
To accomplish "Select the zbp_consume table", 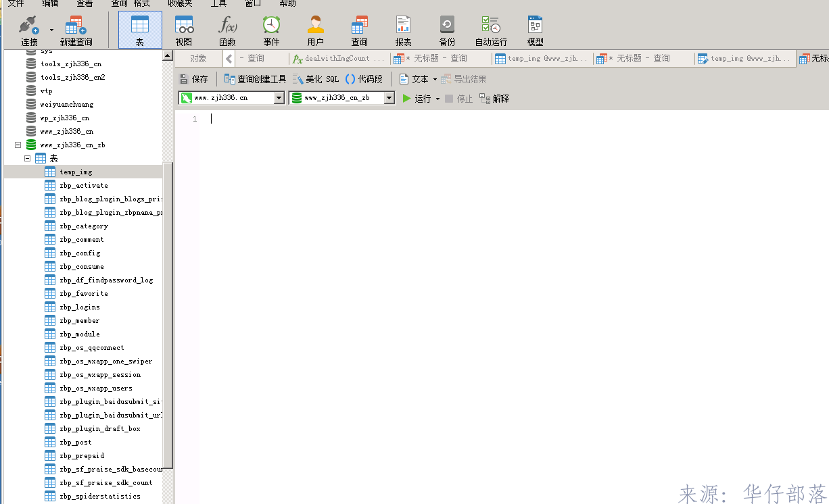I will coord(81,266).
